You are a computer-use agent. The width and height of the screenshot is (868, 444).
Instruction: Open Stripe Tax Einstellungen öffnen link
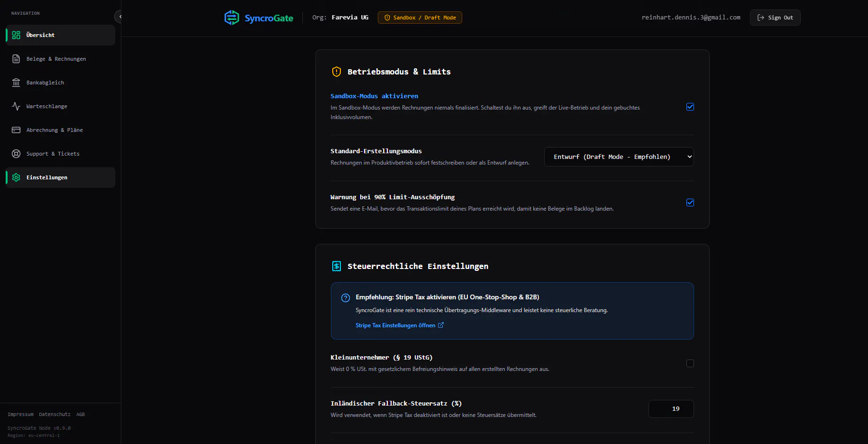coord(400,325)
